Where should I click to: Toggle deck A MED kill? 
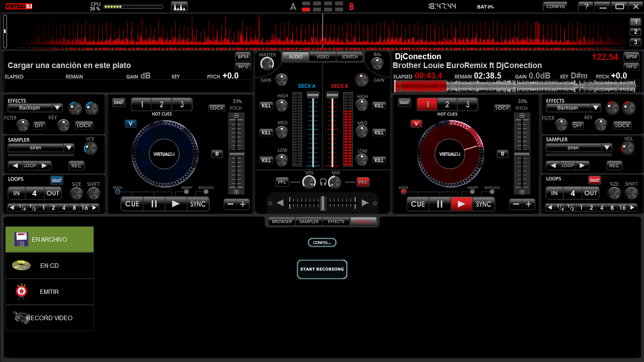click(266, 132)
